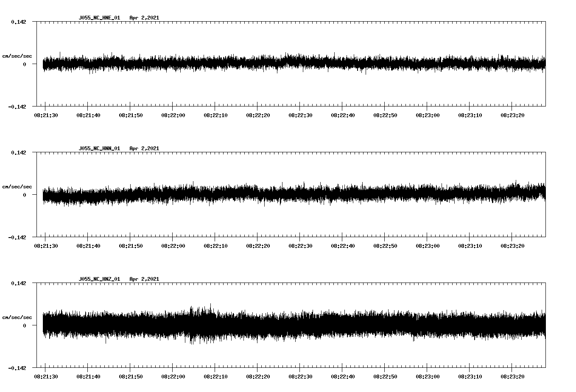Click the Apr 2,2021 date on bottom plot

point(145,279)
